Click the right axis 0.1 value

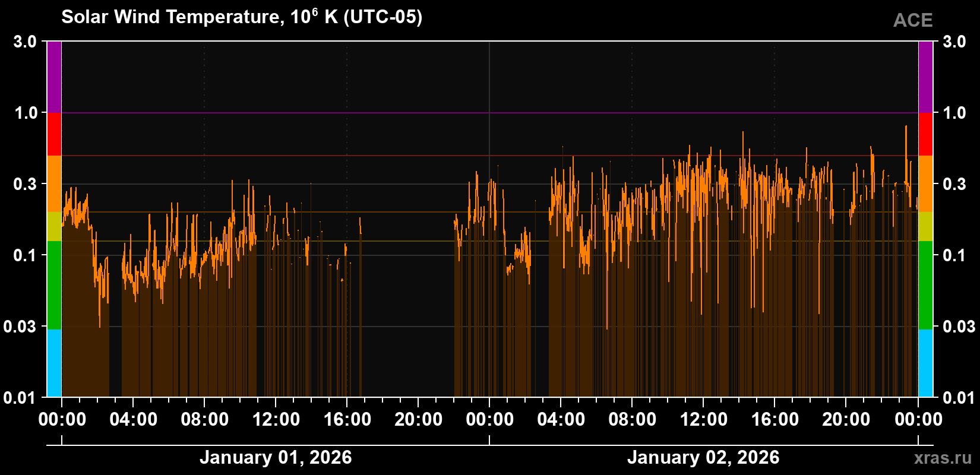[954, 255]
